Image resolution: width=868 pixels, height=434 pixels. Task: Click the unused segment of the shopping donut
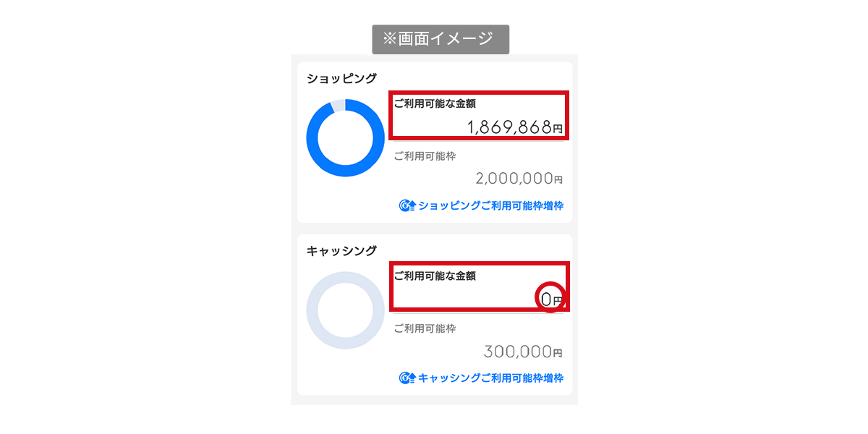(x=337, y=105)
